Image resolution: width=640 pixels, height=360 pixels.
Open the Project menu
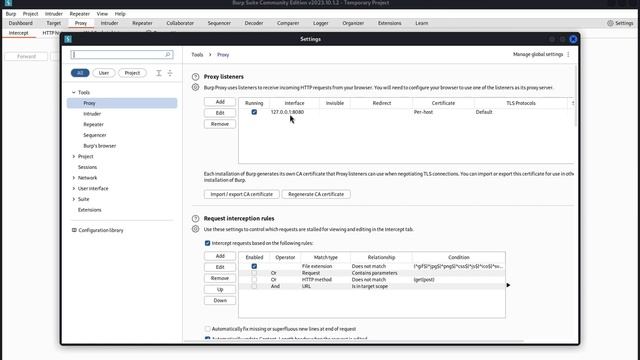click(30, 14)
